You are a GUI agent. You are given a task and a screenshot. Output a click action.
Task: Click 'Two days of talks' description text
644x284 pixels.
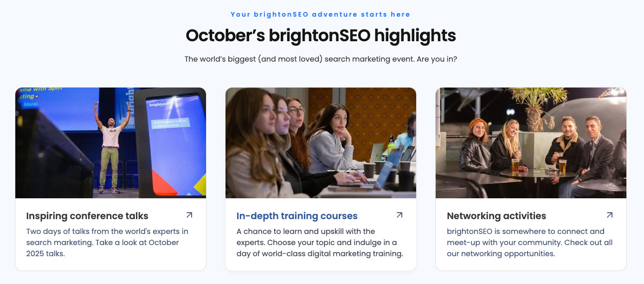(x=107, y=242)
